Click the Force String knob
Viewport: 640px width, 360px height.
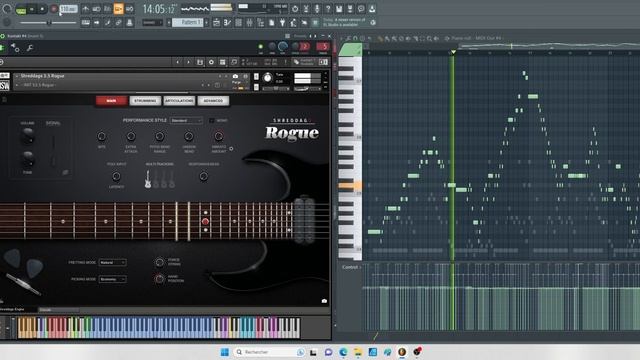coord(160,262)
